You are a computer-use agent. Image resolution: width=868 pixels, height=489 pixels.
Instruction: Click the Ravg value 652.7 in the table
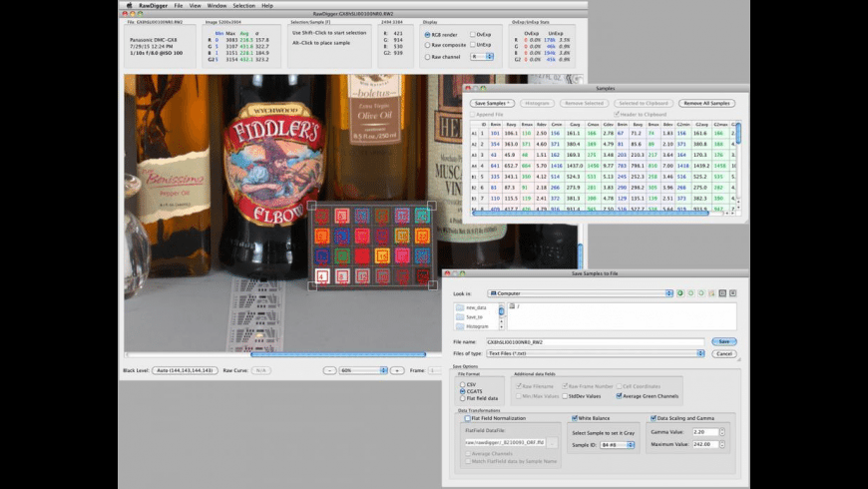point(510,166)
